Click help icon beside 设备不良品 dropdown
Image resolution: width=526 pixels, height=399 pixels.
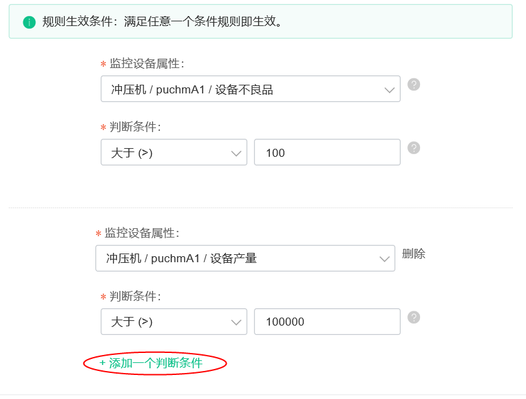414,84
